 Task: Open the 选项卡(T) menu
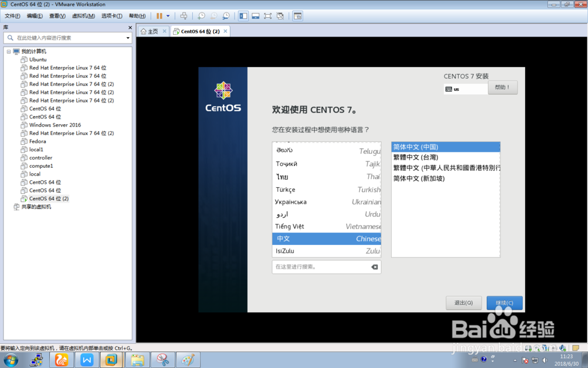112,16
